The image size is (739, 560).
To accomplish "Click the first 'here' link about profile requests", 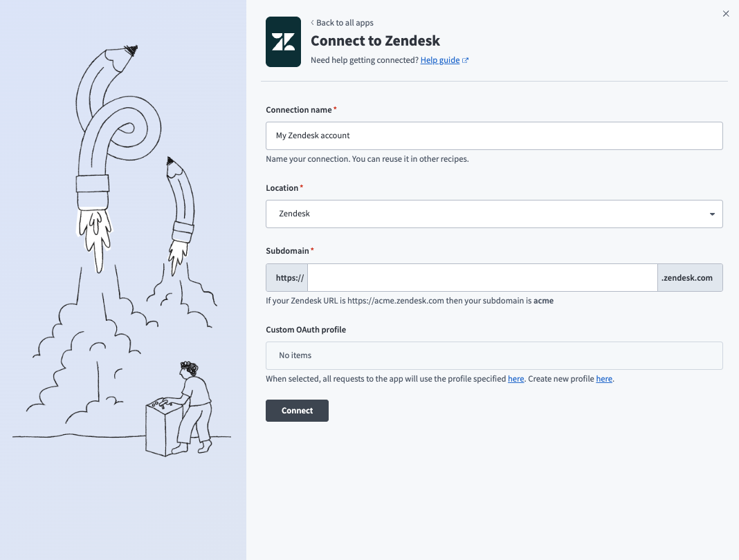I will coord(516,379).
